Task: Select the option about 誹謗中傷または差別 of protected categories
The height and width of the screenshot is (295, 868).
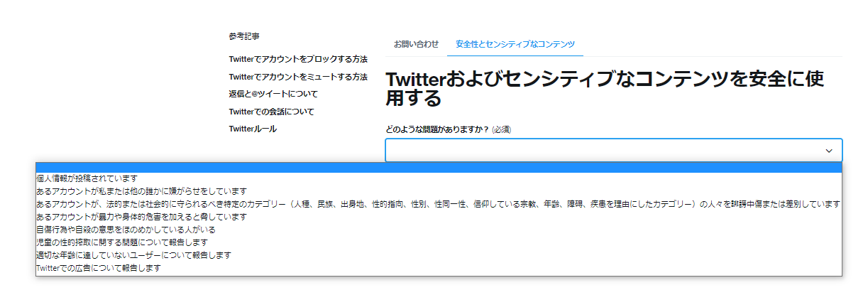Action: (439, 204)
